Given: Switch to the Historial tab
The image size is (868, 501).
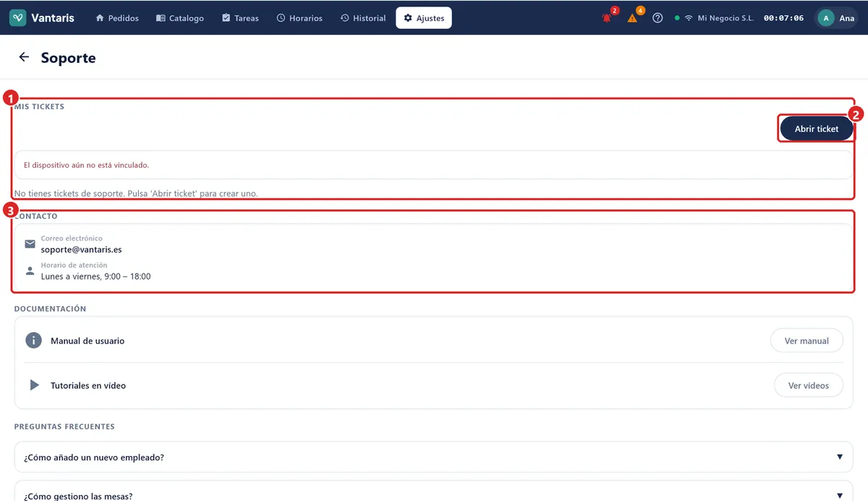Looking at the screenshot, I should (363, 18).
